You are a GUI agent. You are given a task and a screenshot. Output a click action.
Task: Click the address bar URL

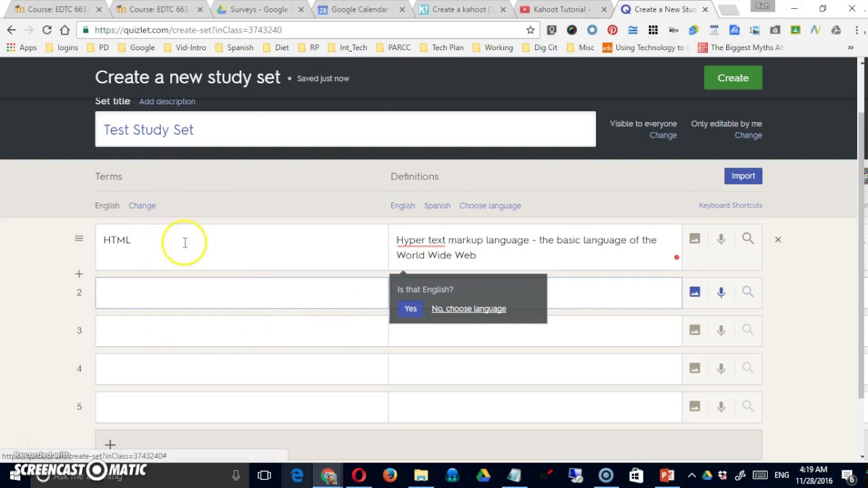(x=189, y=30)
